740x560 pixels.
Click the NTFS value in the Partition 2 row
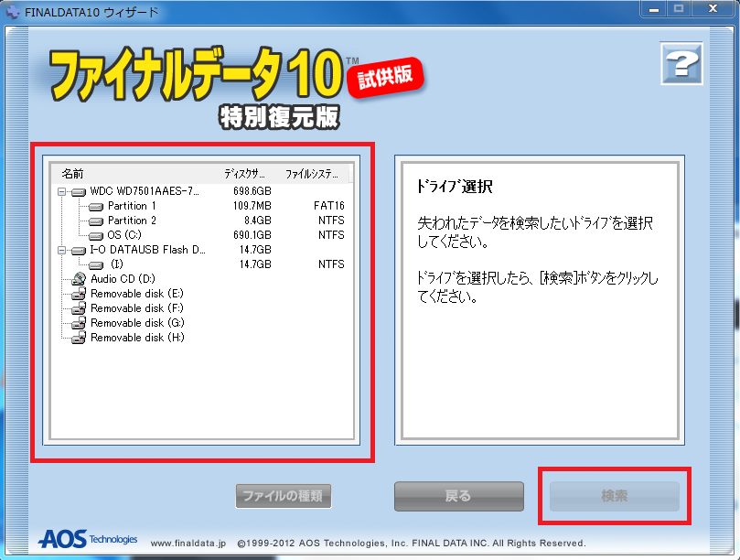click(x=331, y=221)
